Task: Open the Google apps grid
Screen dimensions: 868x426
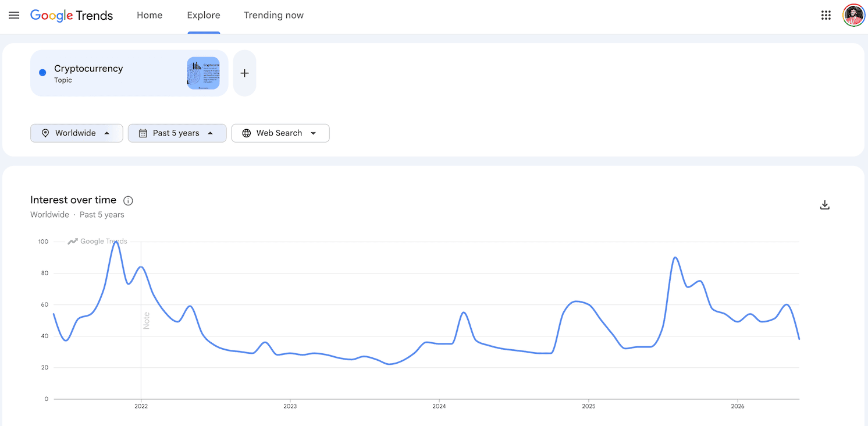Action: tap(826, 15)
